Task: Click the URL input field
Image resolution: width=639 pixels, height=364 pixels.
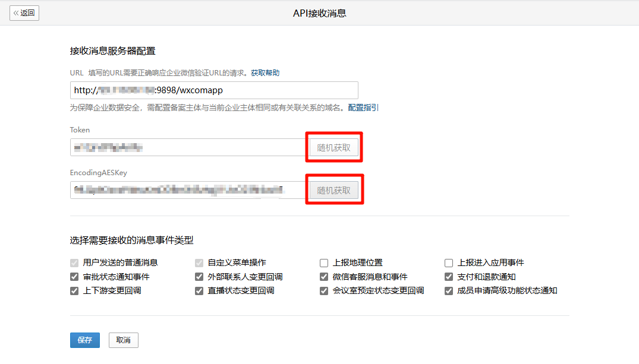Action: pos(214,90)
